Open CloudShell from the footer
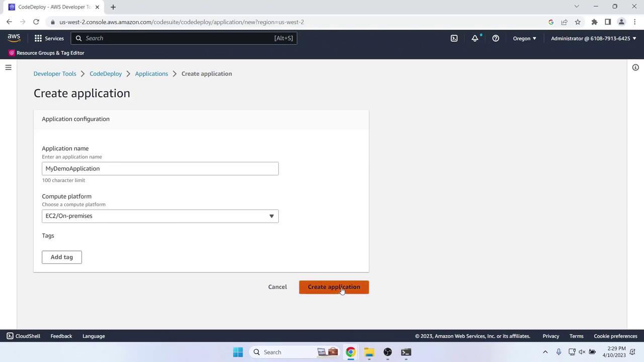644x362 pixels. (23, 336)
